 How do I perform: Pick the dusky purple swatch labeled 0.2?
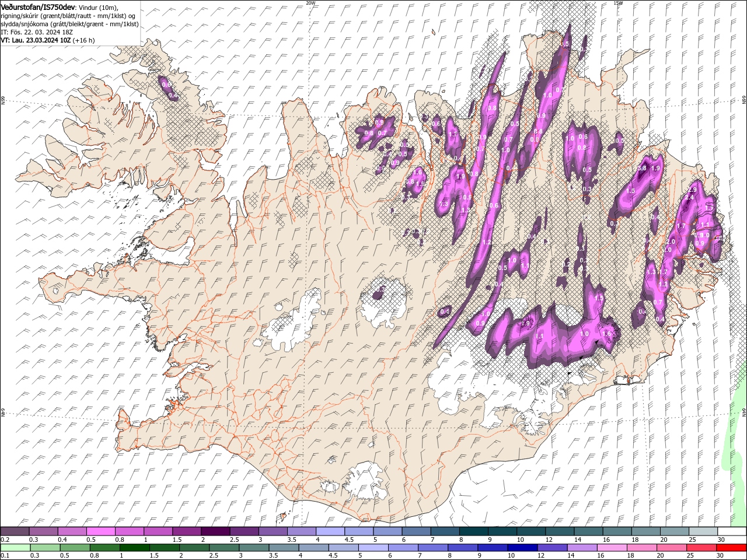(15, 531)
